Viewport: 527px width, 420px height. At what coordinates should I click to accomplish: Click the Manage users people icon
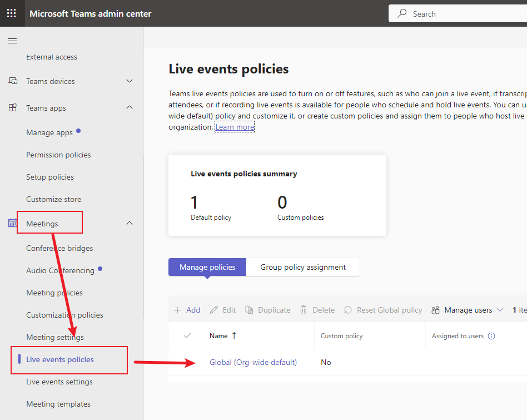click(x=435, y=310)
